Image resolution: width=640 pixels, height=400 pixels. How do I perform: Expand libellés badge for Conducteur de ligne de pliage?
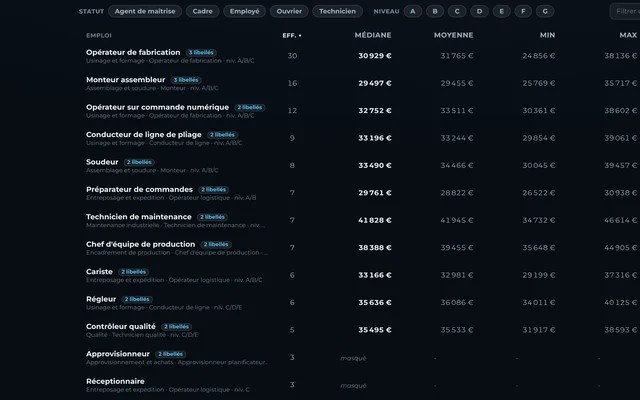[x=222, y=135]
